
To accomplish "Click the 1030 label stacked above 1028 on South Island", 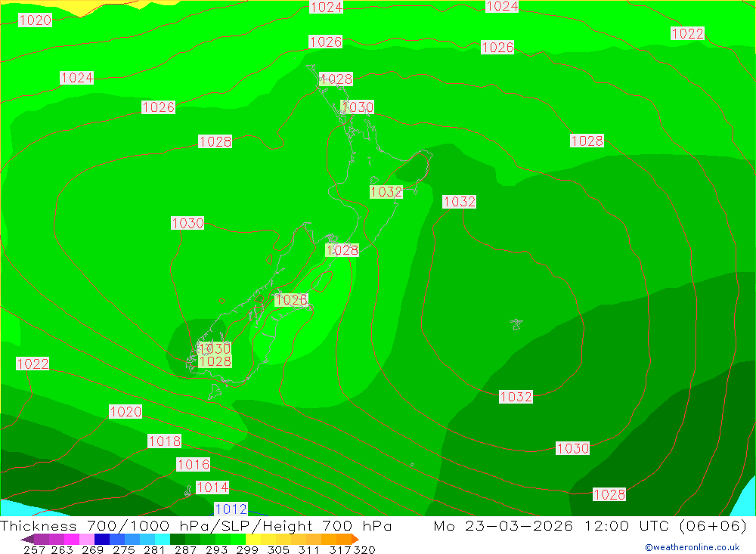I will click(215, 348).
